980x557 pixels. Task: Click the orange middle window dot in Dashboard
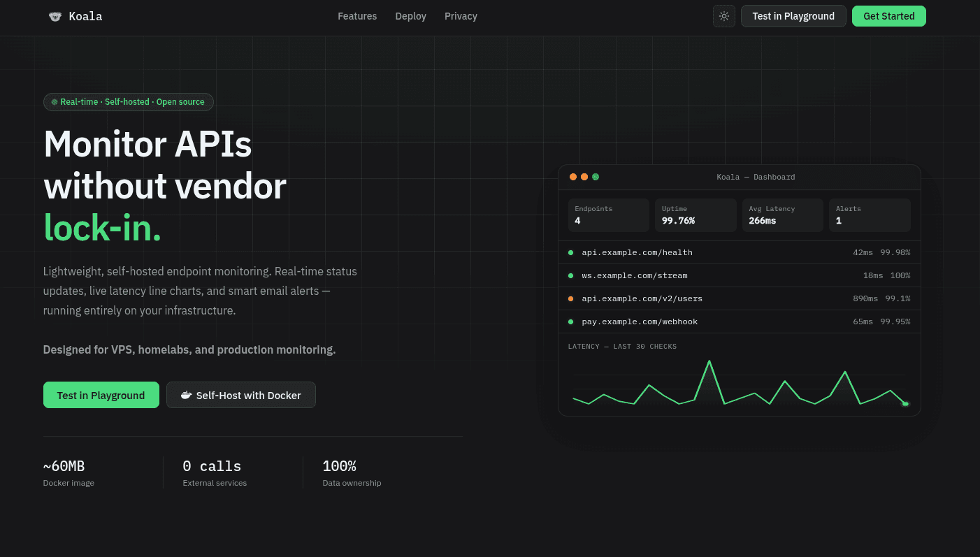pos(584,177)
